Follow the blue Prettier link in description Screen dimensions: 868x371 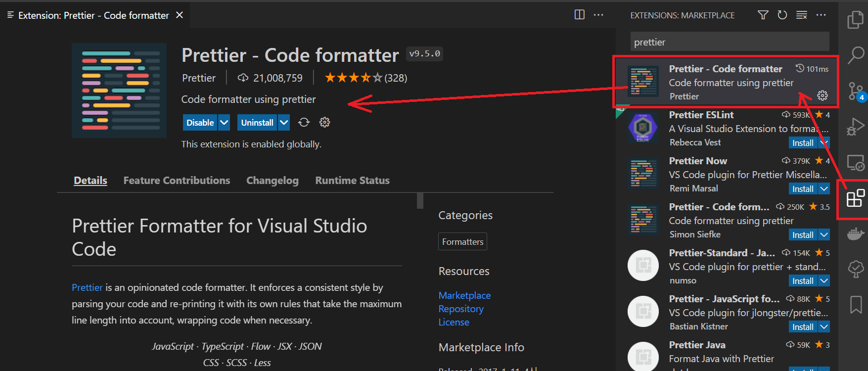pyautogui.click(x=87, y=287)
